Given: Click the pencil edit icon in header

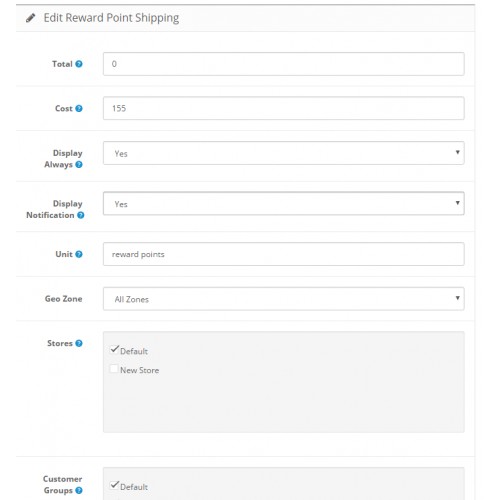Looking at the screenshot, I should pyautogui.click(x=31, y=18).
